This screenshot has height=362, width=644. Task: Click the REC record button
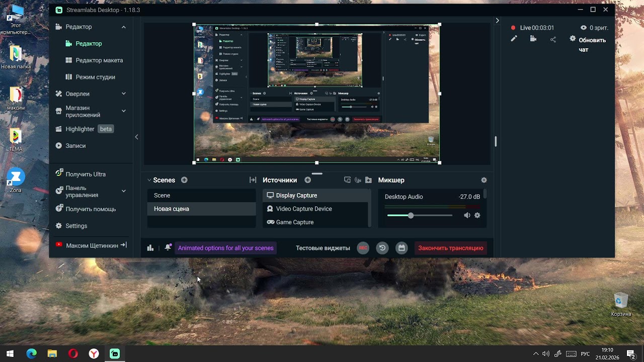point(363,248)
